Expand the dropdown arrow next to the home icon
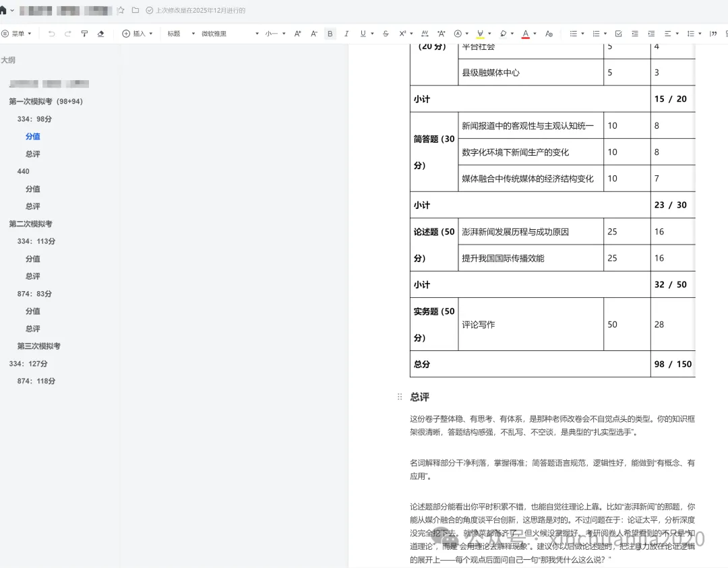This screenshot has width=728, height=568. coord(12,10)
